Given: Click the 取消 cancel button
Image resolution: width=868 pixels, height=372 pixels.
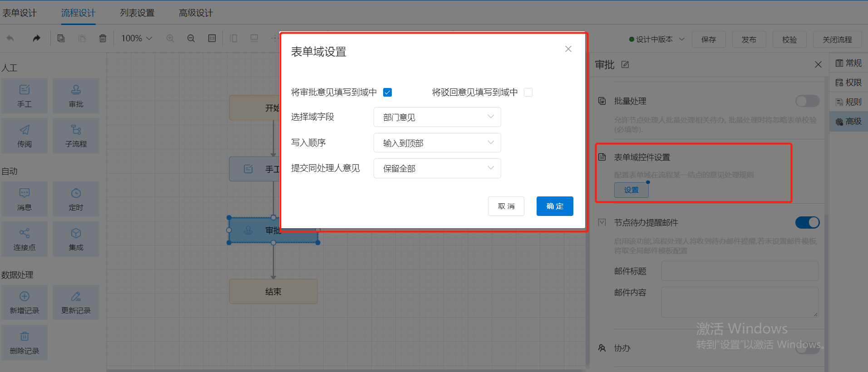Looking at the screenshot, I should click(x=506, y=206).
